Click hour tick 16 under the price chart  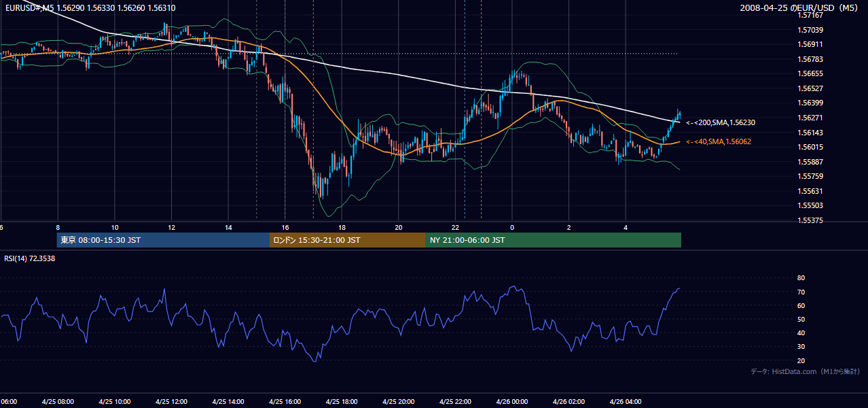(x=285, y=227)
